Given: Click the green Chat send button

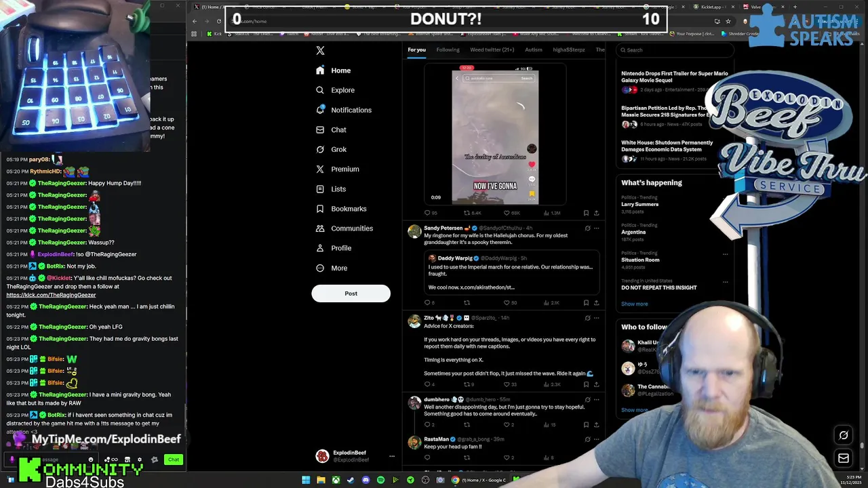Looking at the screenshot, I should coord(174,460).
